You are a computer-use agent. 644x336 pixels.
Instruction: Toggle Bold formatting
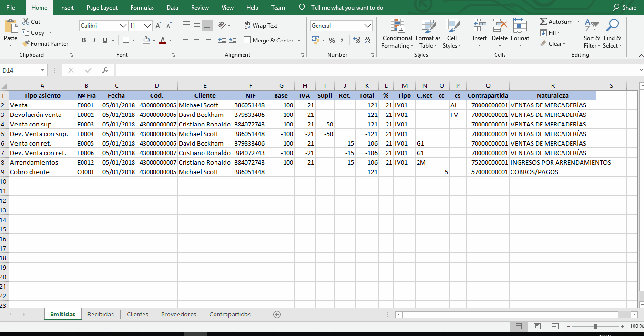click(84, 40)
